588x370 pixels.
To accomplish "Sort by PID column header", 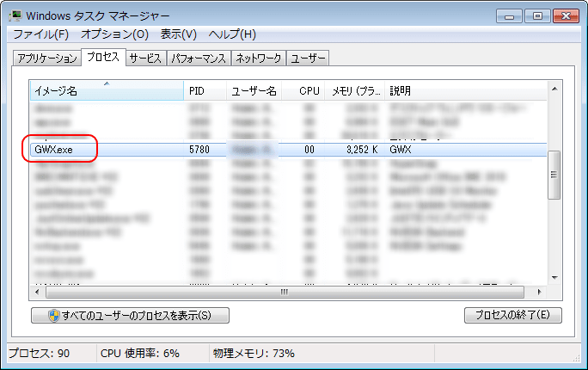I will click(205, 91).
